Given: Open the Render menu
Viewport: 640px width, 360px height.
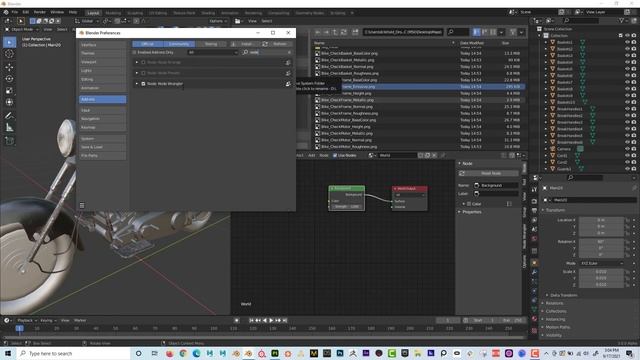Looking at the screenshot, I should (x=40, y=13).
